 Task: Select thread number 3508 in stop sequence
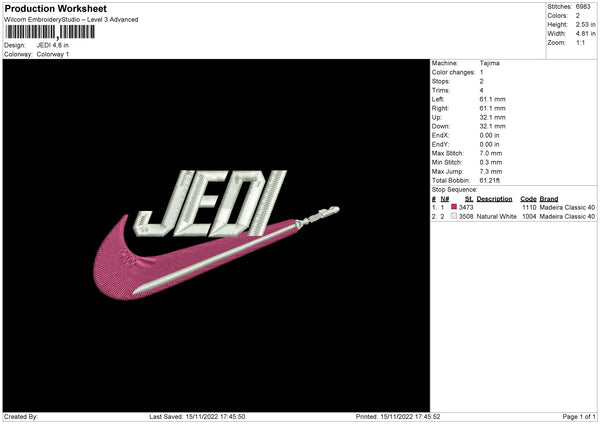tap(466, 216)
